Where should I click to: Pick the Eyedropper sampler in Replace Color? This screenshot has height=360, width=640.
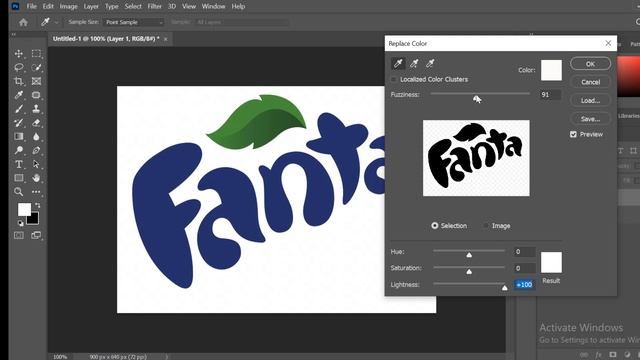click(x=398, y=63)
